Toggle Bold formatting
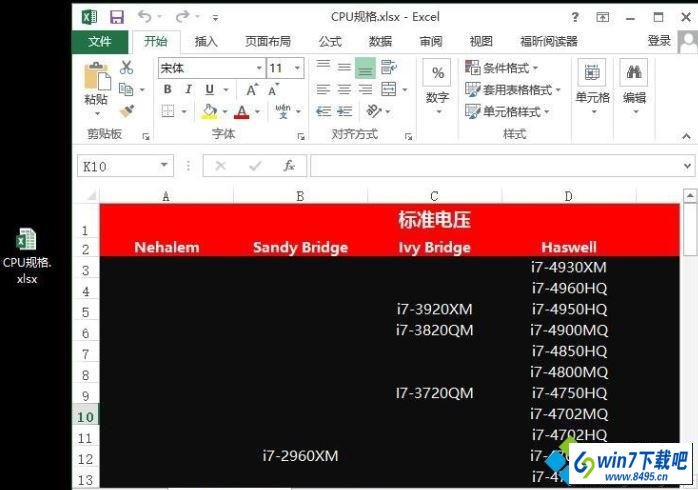 click(167, 89)
